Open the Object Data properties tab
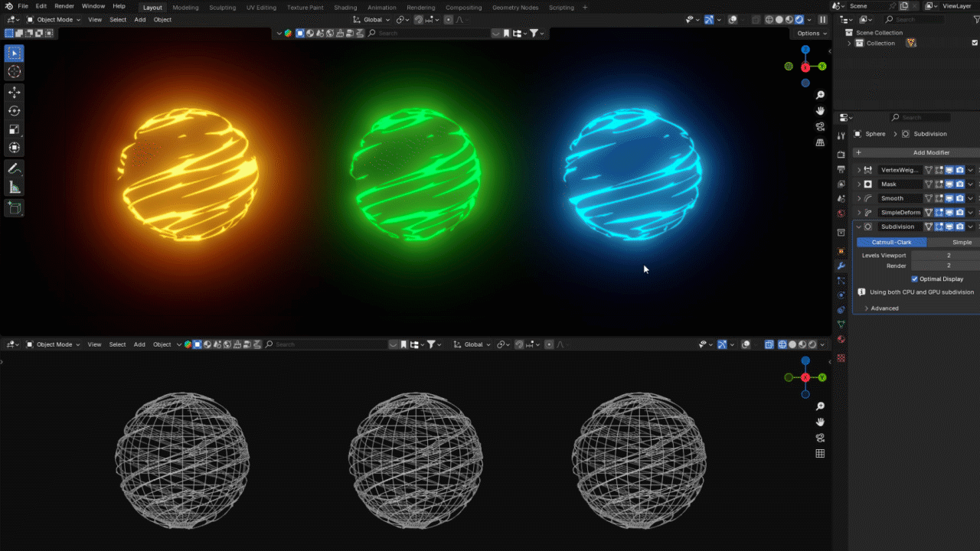Image resolution: width=980 pixels, height=551 pixels. pos(841,324)
